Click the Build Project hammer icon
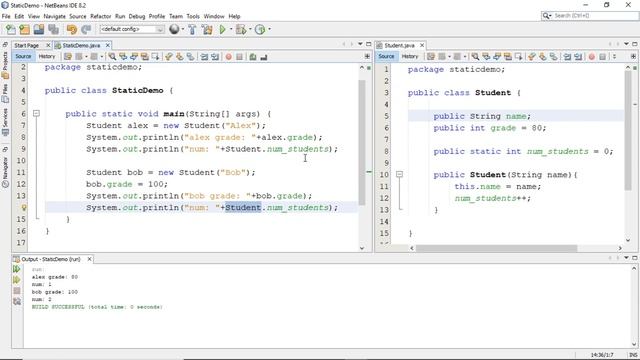 tap(192, 29)
